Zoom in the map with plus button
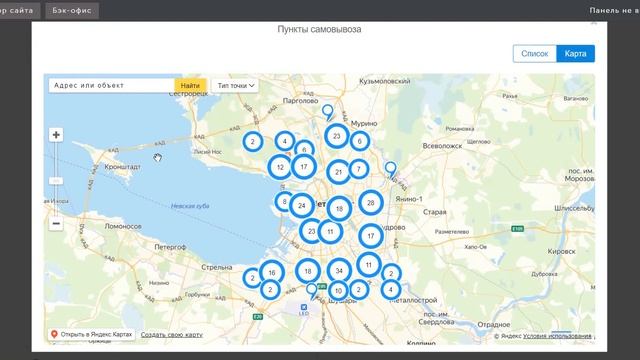Screen dimensions: 640x360 click(56, 135)
